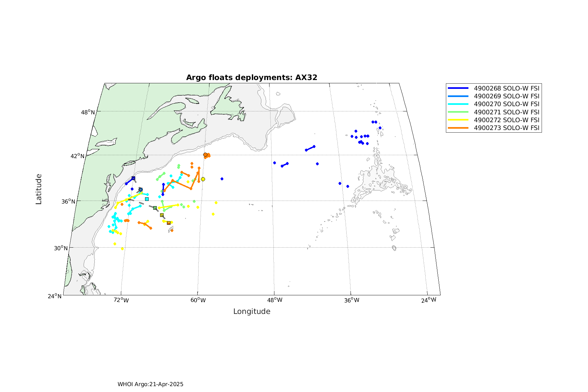Click the cyan legend line for 4900270
Image resolution: width=588 pixels, height=392 pixels.
[x=458, y=104]
